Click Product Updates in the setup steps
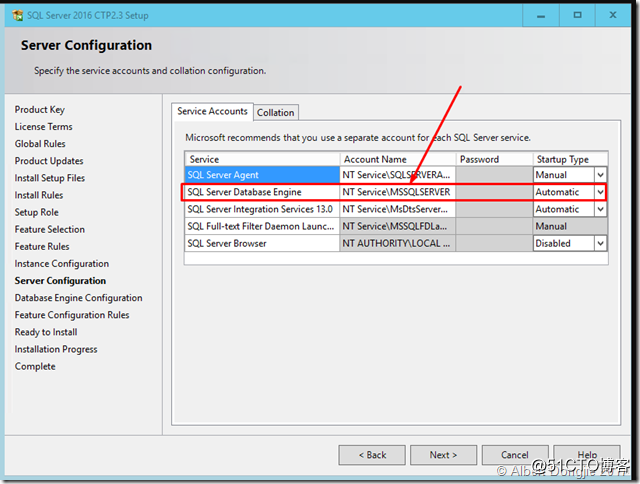The width and height of the screenshot is (640, 484). tap(49, 161)
